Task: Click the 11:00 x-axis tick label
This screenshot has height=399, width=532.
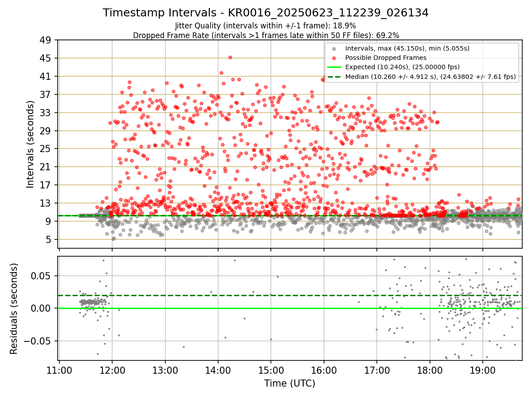Action: point(59,370)
